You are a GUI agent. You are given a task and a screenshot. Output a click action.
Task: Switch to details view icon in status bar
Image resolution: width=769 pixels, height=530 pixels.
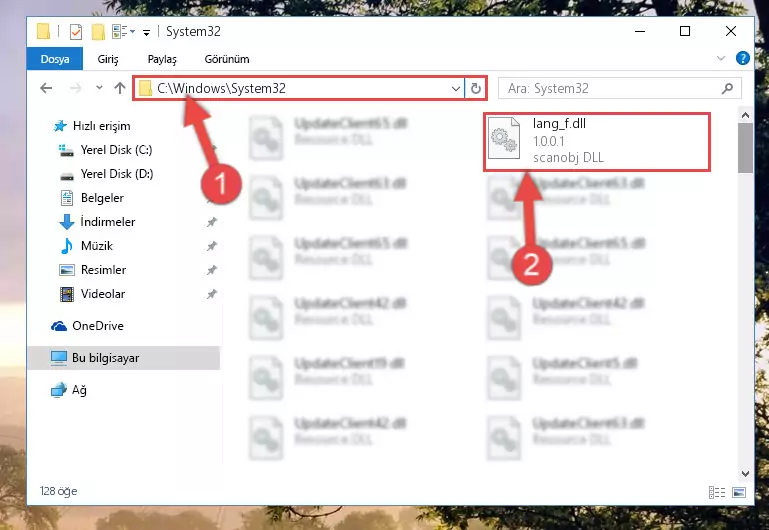(717, 492)
